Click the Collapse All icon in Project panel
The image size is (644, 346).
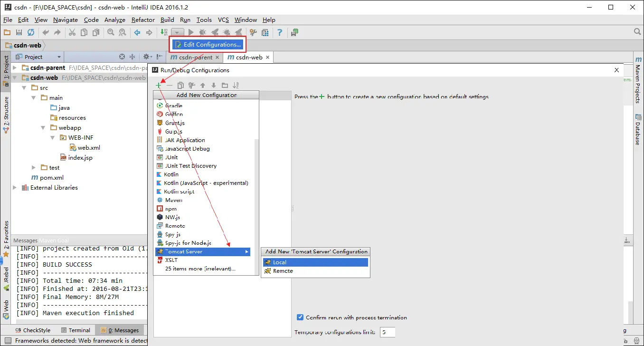133,57
